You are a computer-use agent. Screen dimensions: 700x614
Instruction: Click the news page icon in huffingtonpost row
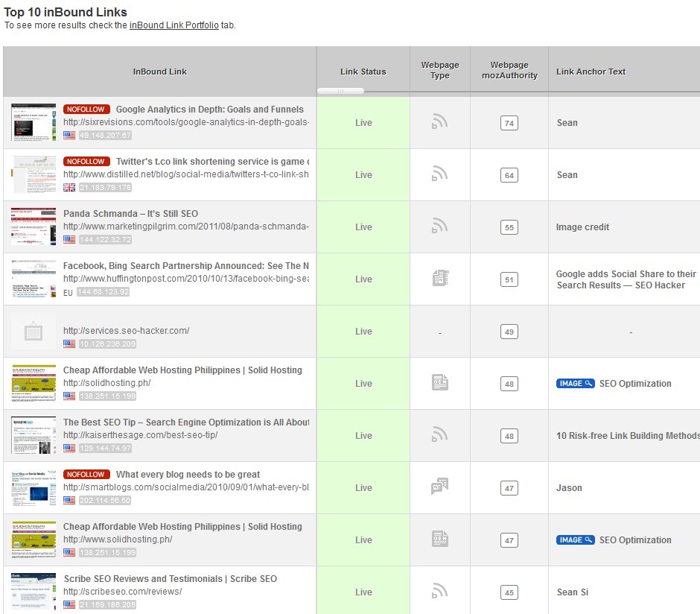(439, 279)
